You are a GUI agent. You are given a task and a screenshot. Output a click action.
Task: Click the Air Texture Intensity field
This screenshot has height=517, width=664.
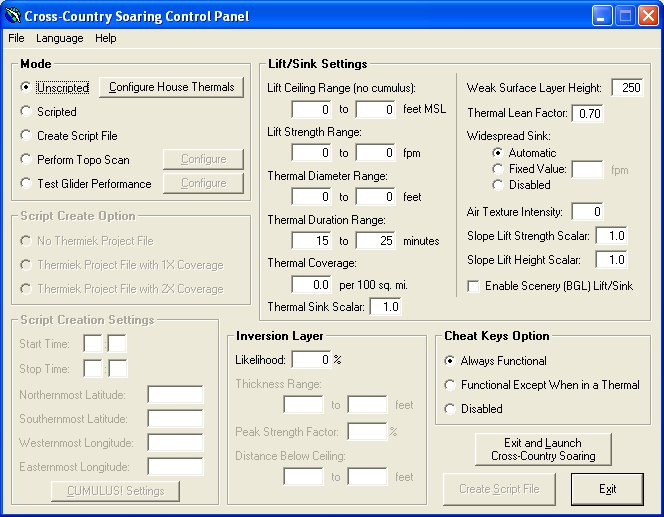pyautogui.click(x=588, y=211)
